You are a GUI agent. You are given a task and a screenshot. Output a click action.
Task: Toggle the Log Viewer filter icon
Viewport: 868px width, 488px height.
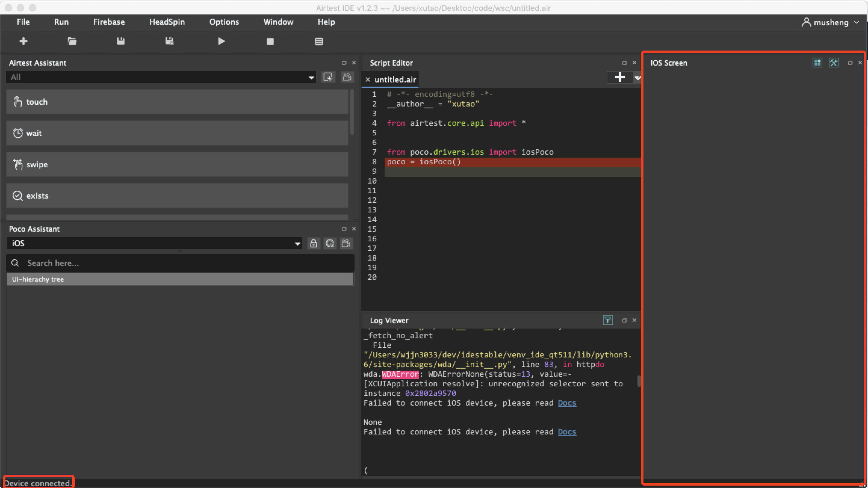608,320
